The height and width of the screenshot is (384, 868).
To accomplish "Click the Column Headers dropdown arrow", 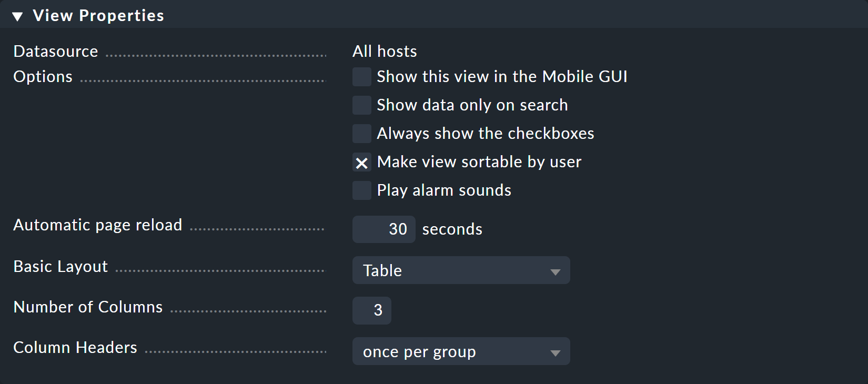I will coord(555,351).
